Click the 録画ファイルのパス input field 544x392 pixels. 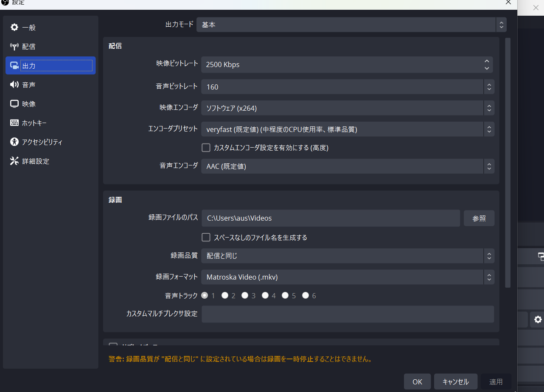[x=331, y=218]
